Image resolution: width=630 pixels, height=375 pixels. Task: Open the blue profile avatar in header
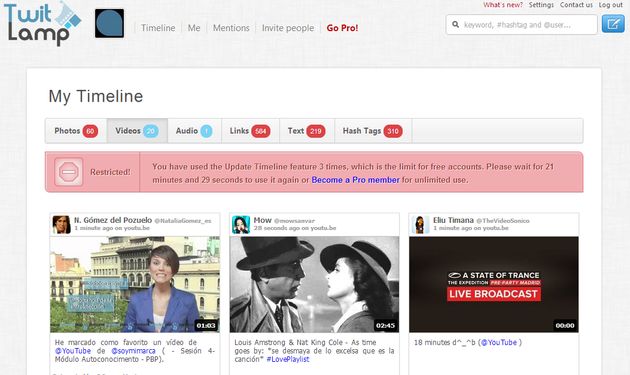point(109,23)
